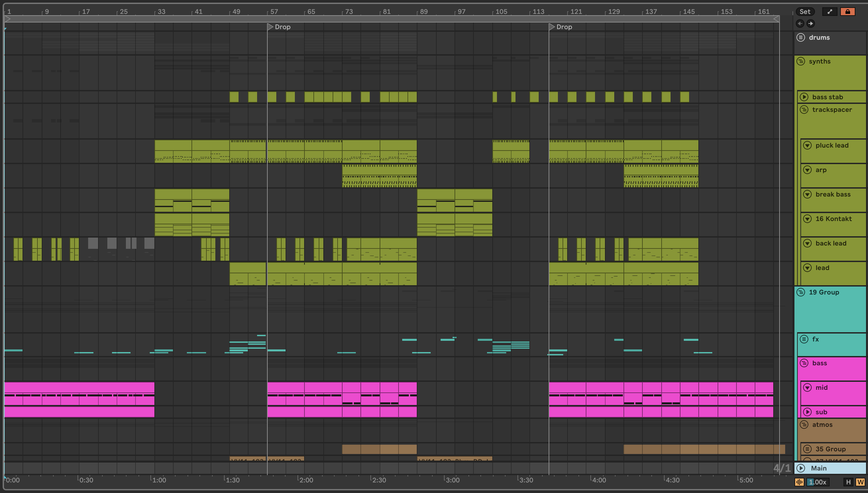Screen dimensions: 868x493
Task: Fold the arp track
Action: pos(807,170)
